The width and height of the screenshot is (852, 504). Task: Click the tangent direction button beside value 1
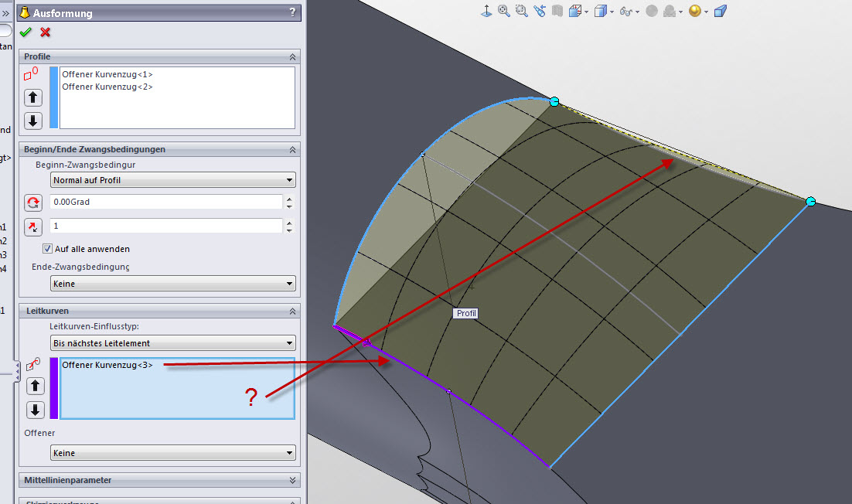coord(33,226)
